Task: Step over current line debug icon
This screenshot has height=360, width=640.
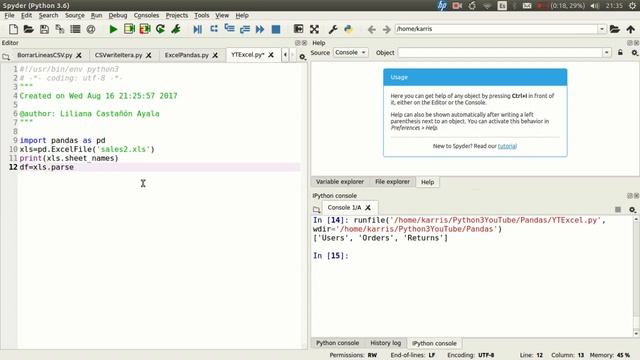Action: tap(213, 29)
